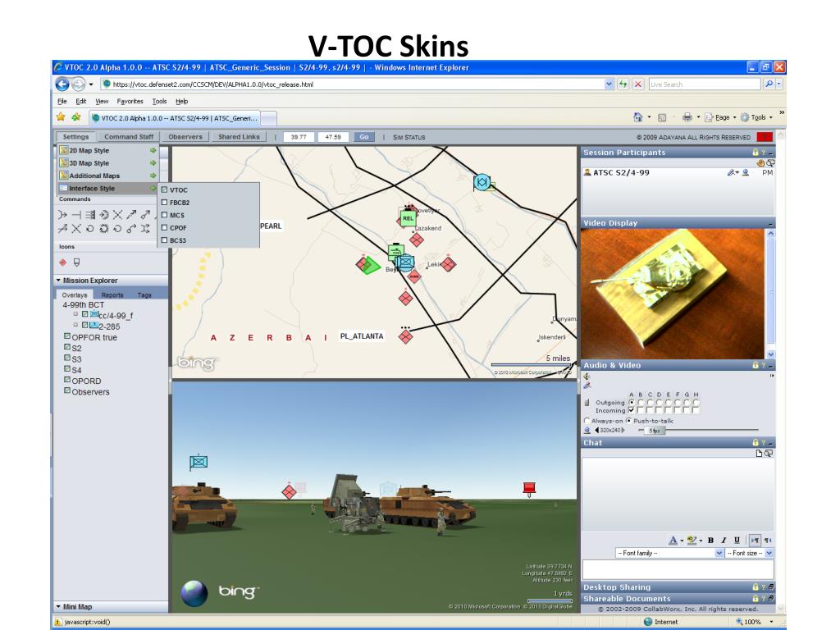Click the longitude field showing 47.59
The image size is (840, 630).
point(333,137)
